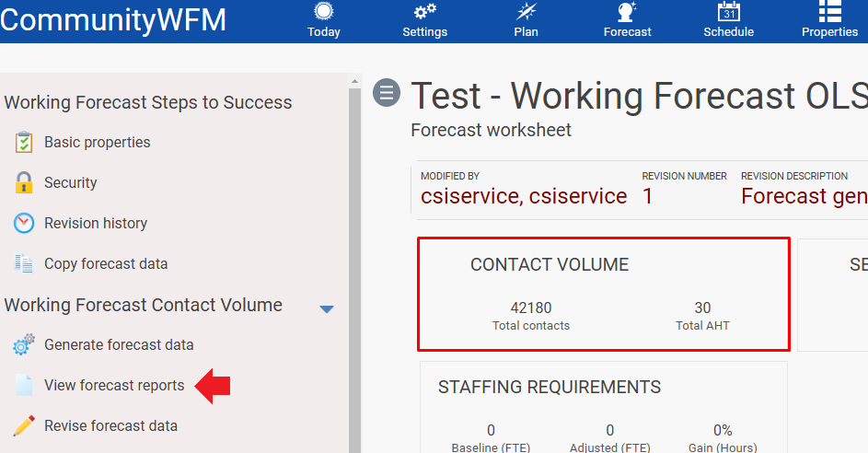Image resolution: width=868 pixels, height=453 pixels.
Task: Click the 30 Total AHT value
Action: 702,308
